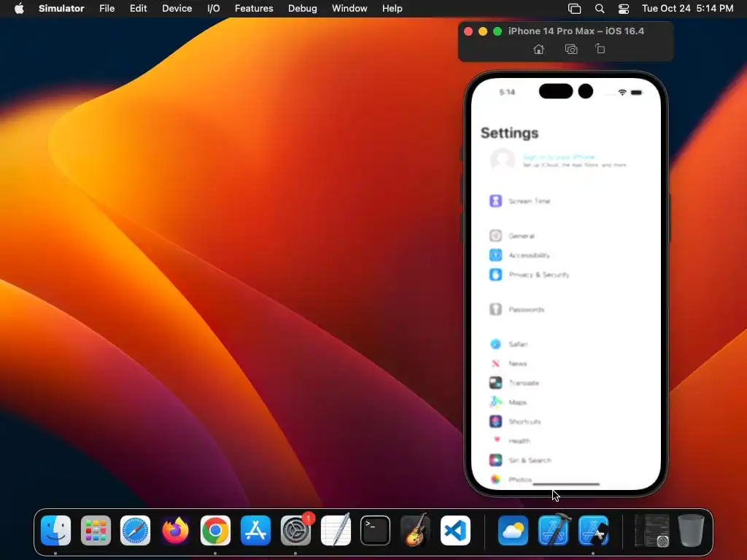Open Safari settings compass icon

click(x=495, y=344)
